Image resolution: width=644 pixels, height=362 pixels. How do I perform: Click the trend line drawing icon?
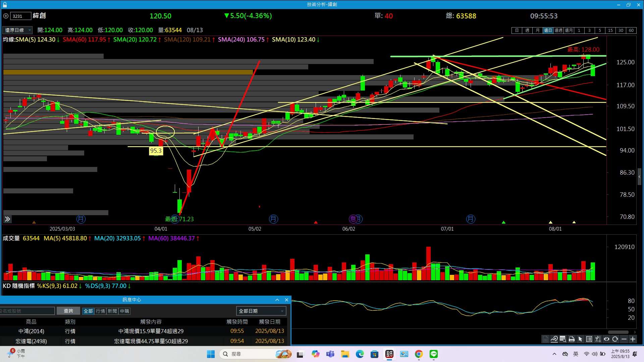[554, 339]
